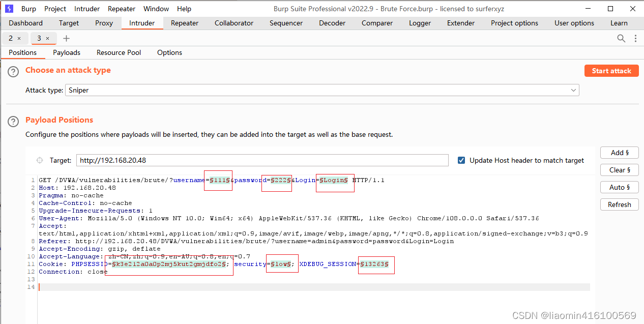Click the §13263§ XDEBUG_SESSION payload marker

(x=374, y=264)
